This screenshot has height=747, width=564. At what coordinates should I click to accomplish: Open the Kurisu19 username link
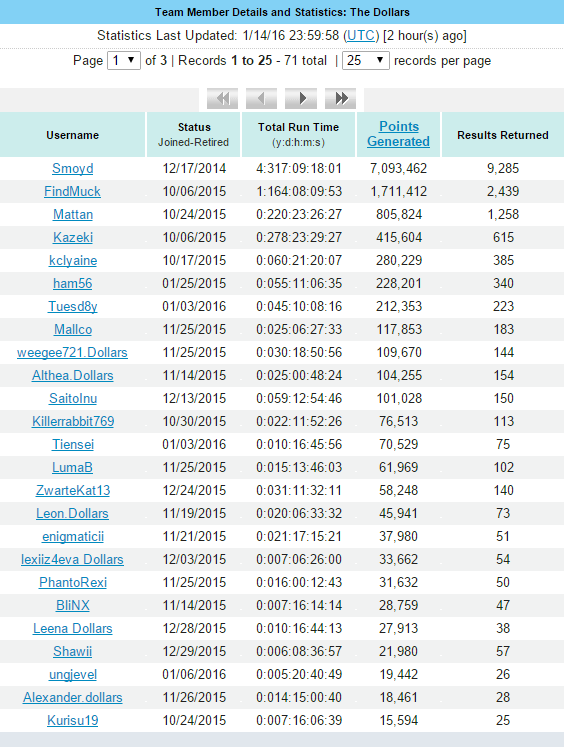72,720
